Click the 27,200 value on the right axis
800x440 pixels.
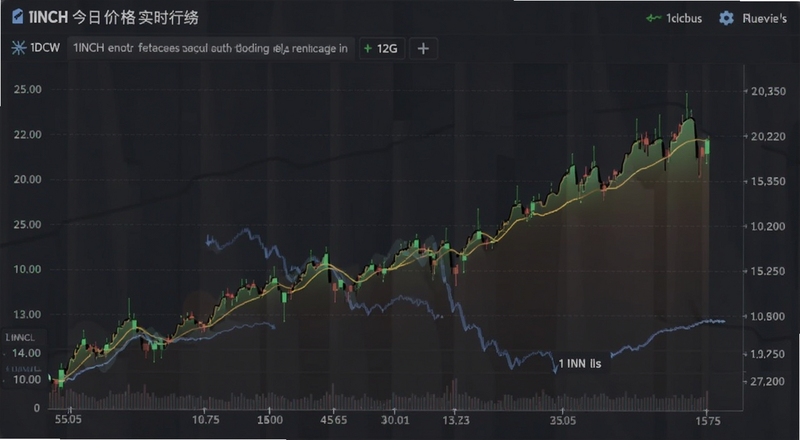point(768,381)
